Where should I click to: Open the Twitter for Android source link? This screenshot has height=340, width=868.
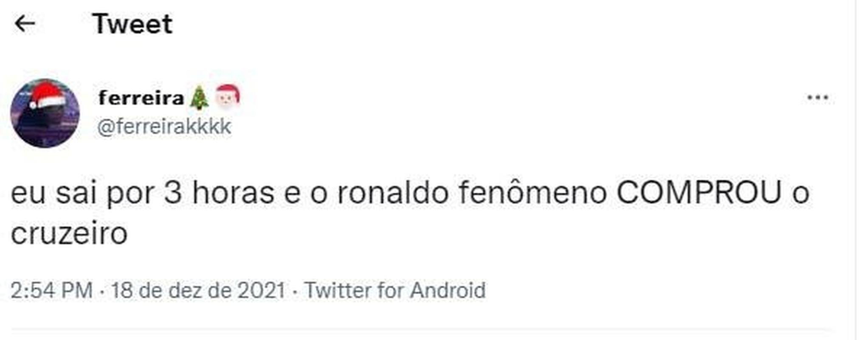[395, 291]
